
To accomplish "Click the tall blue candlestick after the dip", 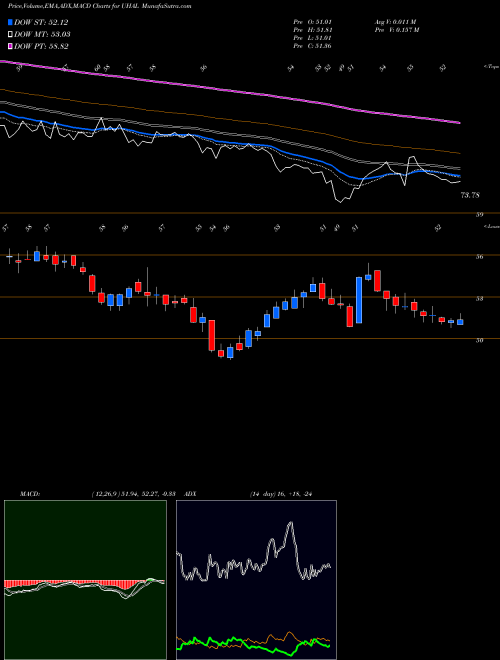I will 359,300.
